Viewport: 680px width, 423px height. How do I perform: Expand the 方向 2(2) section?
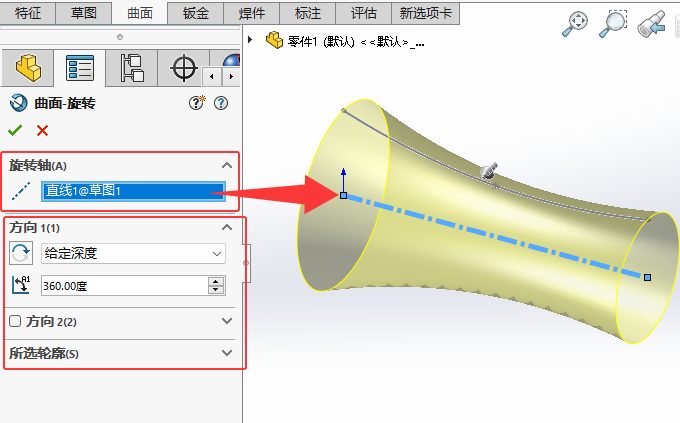[x=227, y=321]
